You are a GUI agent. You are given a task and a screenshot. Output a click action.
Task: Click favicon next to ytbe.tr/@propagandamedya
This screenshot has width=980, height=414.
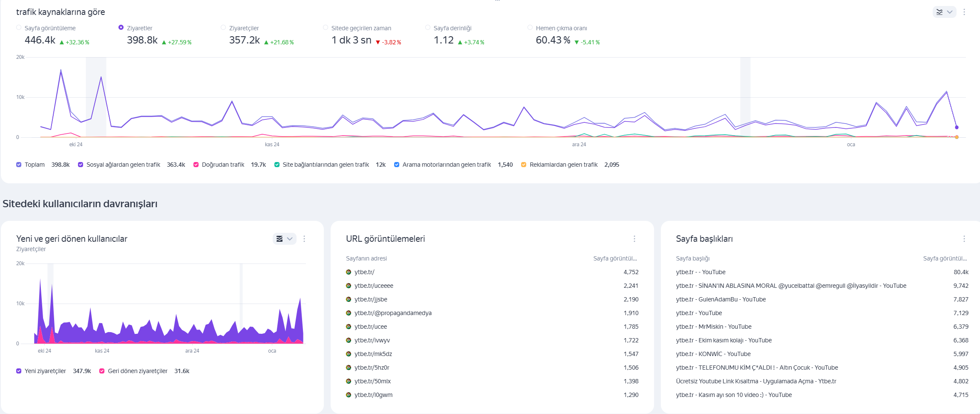coord(349,313)
